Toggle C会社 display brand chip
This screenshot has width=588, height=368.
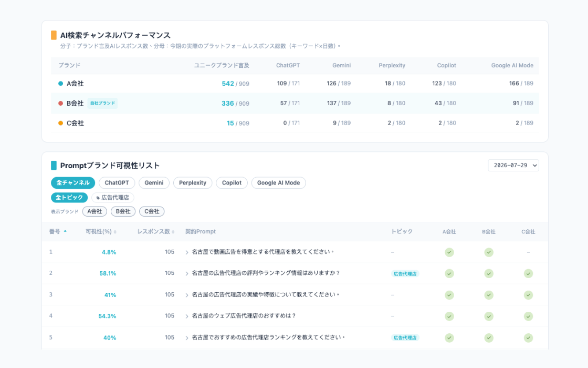(152, 211)
